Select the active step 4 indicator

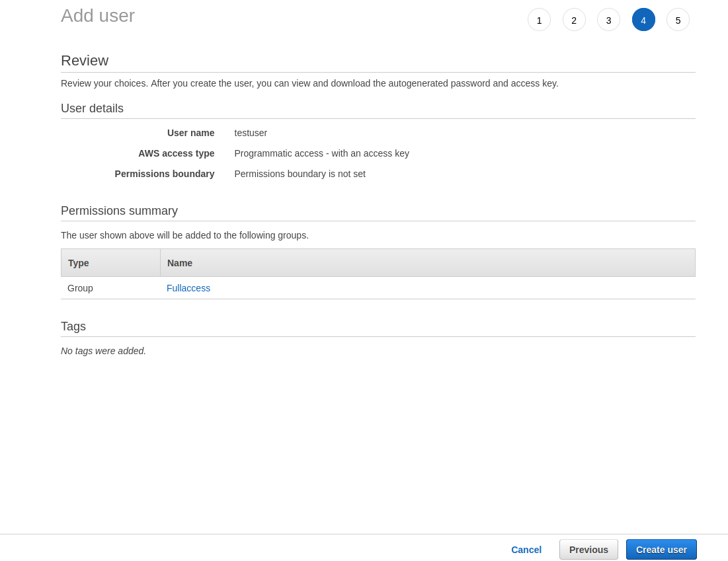643,20
